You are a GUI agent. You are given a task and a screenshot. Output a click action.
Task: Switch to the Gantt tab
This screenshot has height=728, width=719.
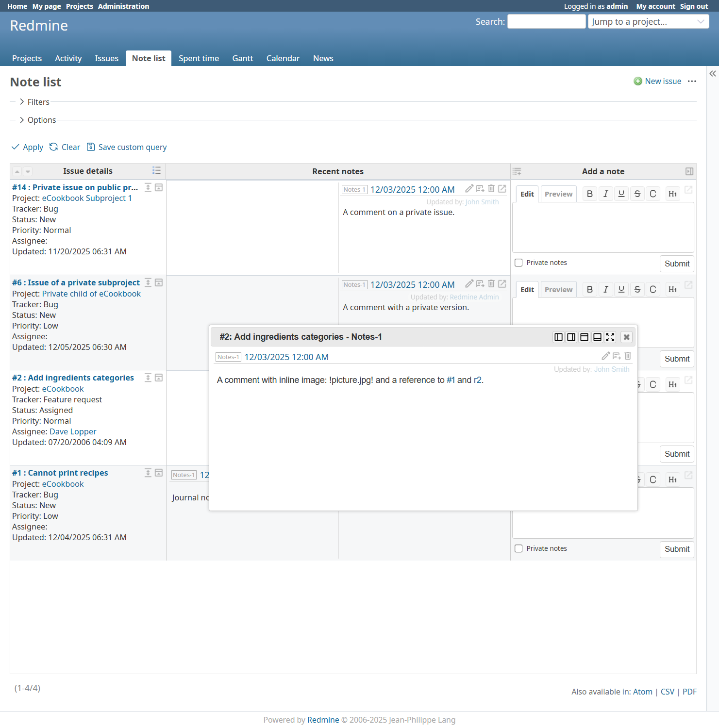pos(242,58)
